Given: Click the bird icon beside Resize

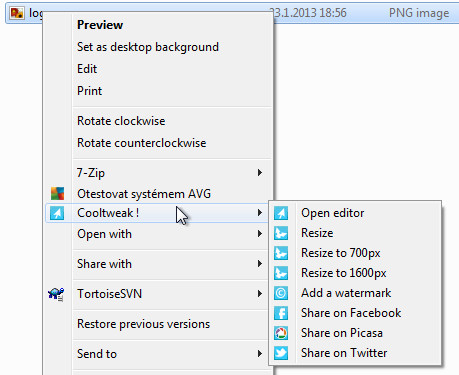Looking at the screenshot, I should point(281,233).
